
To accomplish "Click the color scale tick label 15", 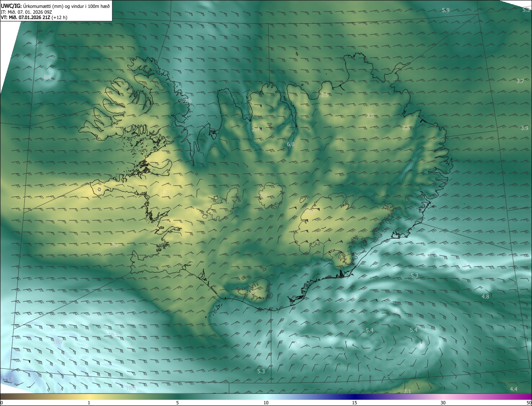I will (355, 403).
